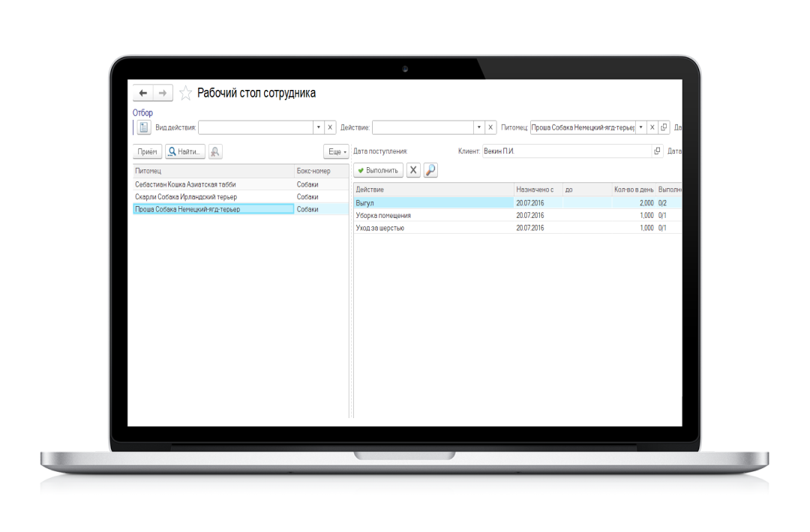Open the Еще menu
Viewport: 810px width, 532px height.
[x=336, y=151]
